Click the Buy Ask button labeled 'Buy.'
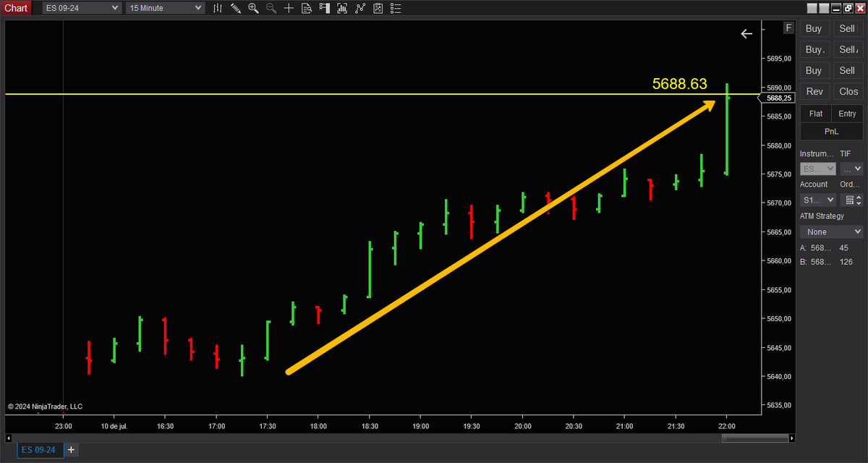 [x=814, y=49]
